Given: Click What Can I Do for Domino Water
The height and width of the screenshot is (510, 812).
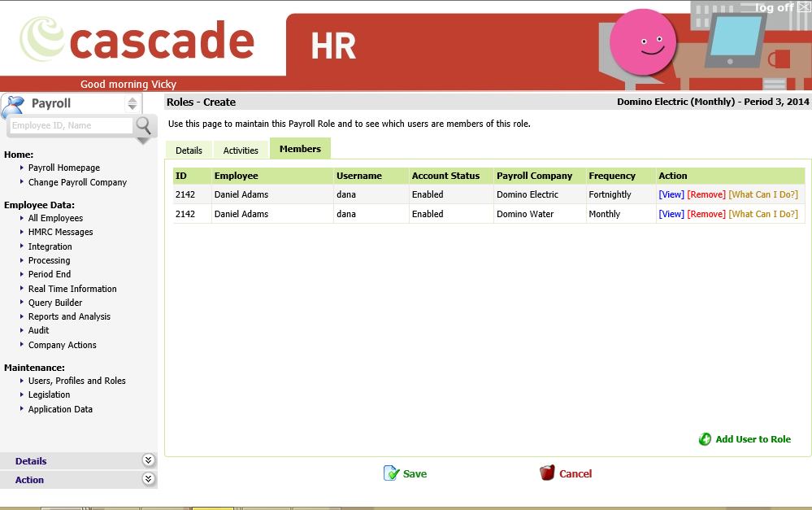Looking at the screenshot, I should 763,214.
